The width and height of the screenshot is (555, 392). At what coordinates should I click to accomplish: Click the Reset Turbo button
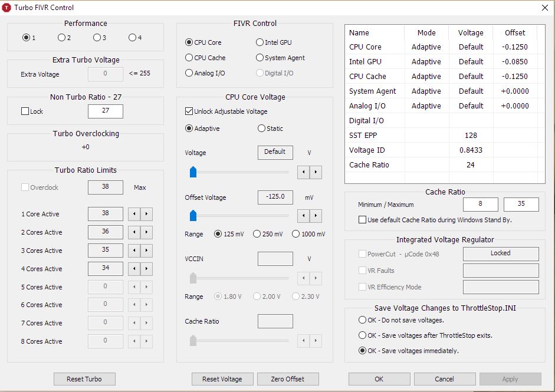[x=84, y=379]
